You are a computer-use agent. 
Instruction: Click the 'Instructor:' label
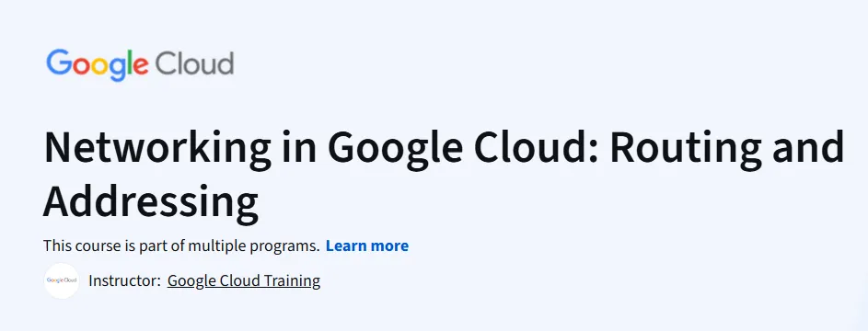coord(124,280)
